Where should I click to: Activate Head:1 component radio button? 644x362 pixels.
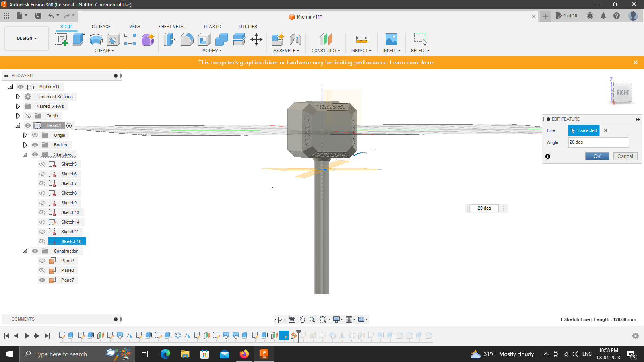pos(69,126)
